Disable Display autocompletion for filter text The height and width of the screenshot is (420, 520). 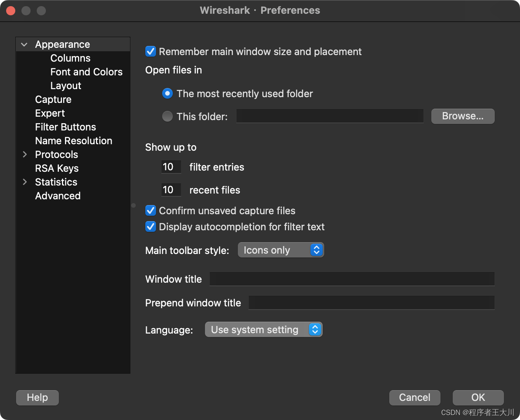click(x=151, y=227)
